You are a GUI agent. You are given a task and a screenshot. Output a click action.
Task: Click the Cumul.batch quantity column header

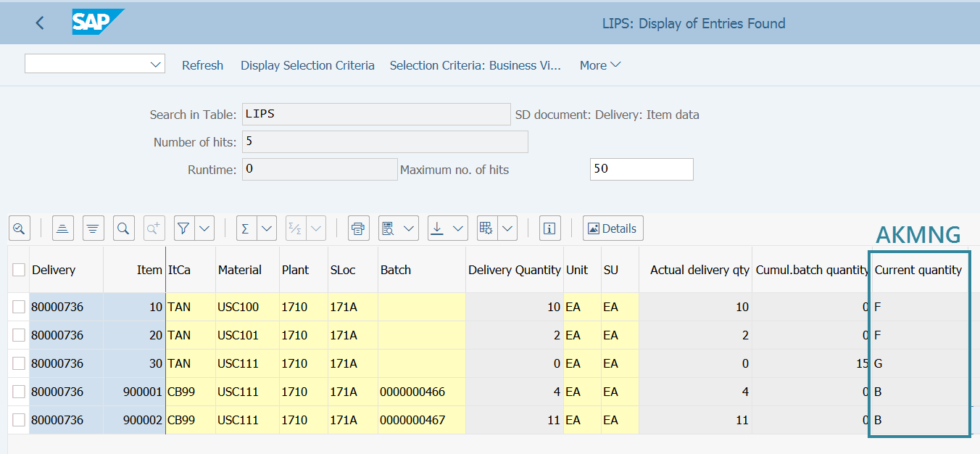tap(811, 270)
